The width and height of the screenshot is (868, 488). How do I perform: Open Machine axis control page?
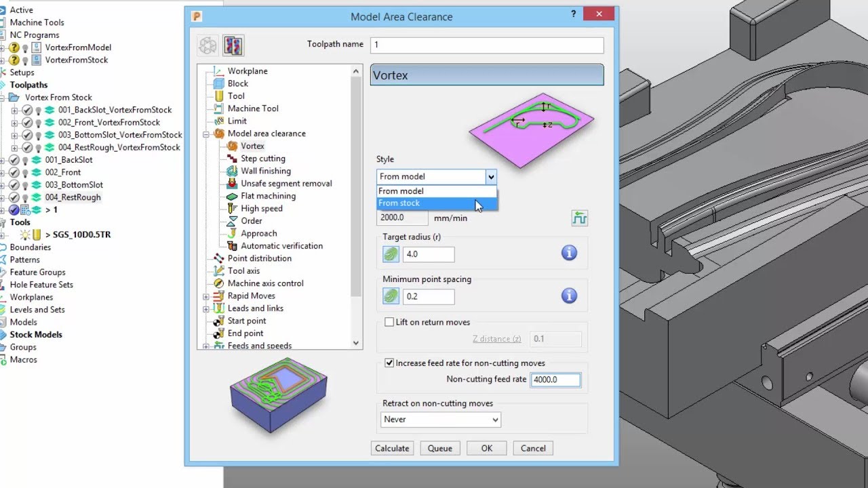tap(266, 283)
